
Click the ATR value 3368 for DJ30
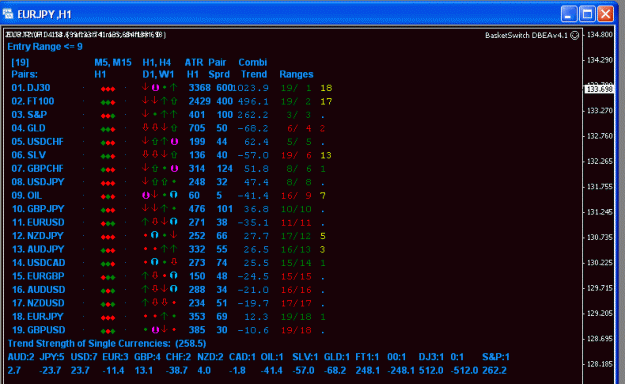[x=199, y=88]
